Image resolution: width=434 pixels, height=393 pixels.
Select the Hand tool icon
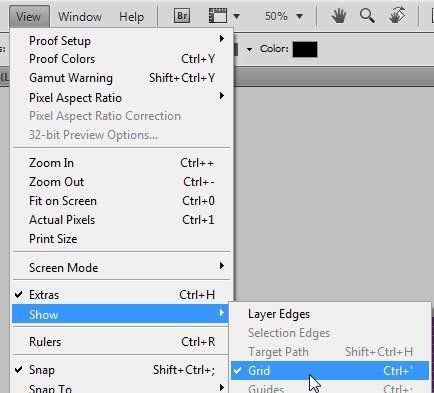pyautogui.click(x=338, y=16)
